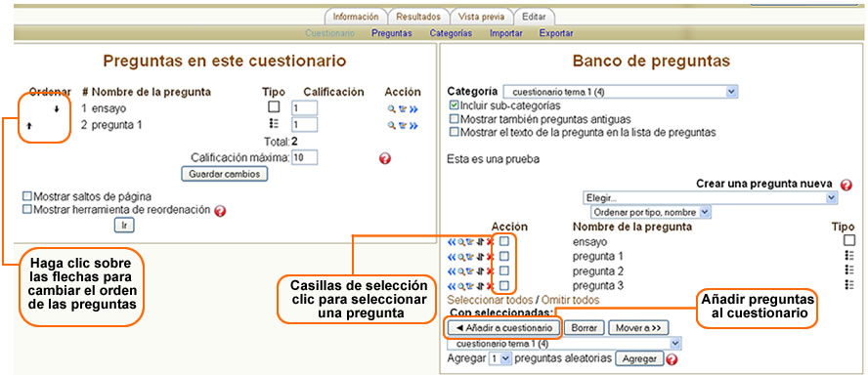Viewport: 868px width, 375px height.
Task: Delete pregunta 1 from the question bank
Action: (x=490, y=257)
